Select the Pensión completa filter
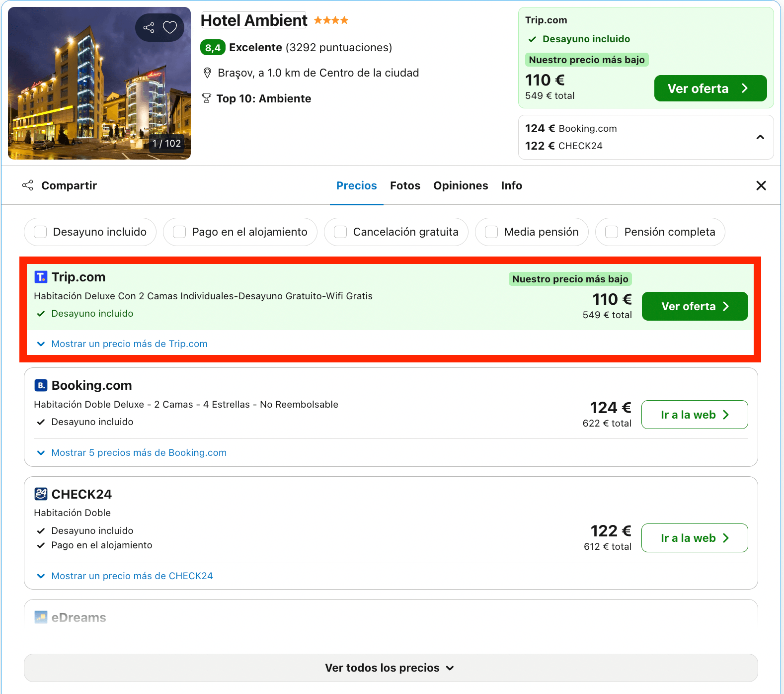 point(612,232)
